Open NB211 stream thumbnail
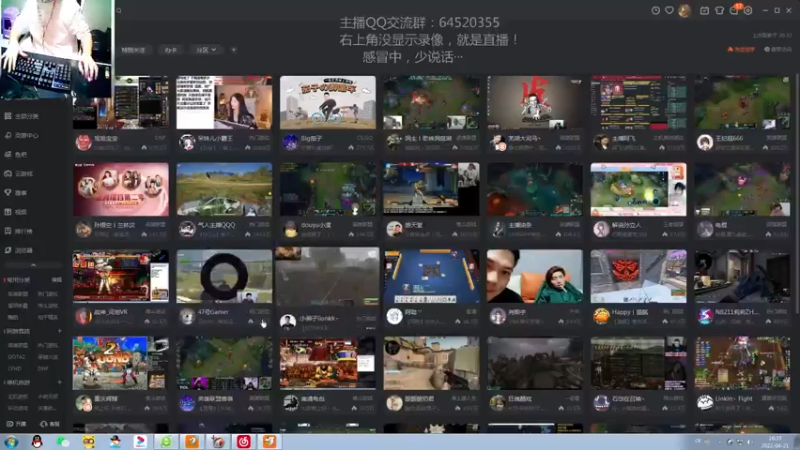The image size is (800, 450). 742,276
